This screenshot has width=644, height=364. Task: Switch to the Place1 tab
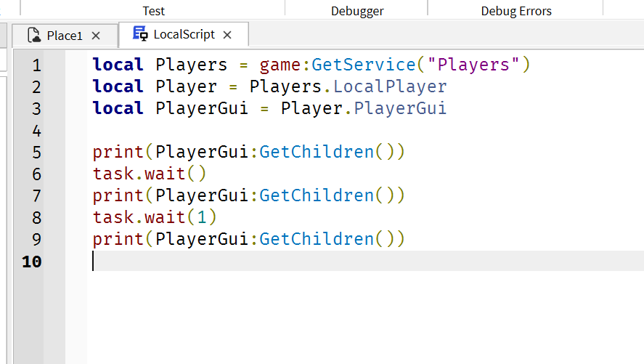[65, 36]
